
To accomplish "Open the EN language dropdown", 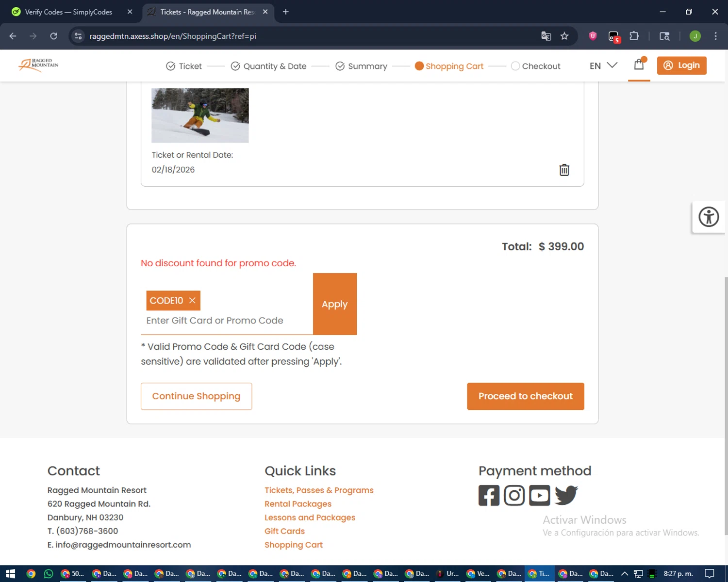I will click(603, 65).
